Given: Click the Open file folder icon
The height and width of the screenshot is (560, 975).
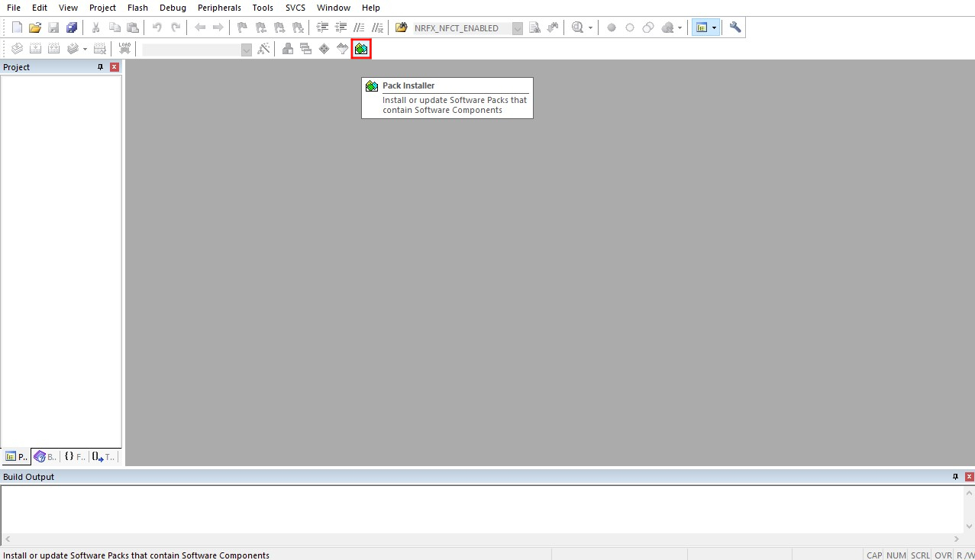Looking at the screenshot, I should [x=34, y=27].
